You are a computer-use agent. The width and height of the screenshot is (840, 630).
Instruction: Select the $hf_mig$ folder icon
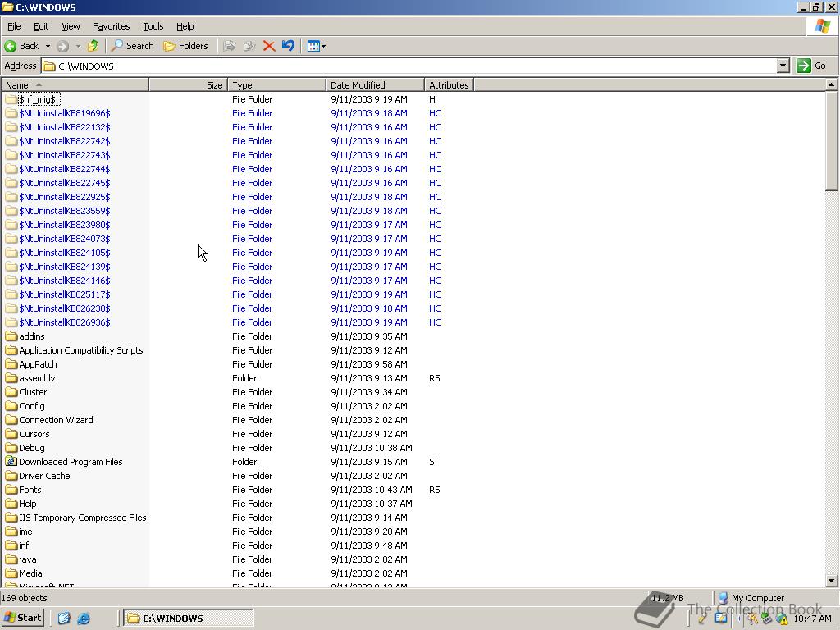click(x=11, y=99)
